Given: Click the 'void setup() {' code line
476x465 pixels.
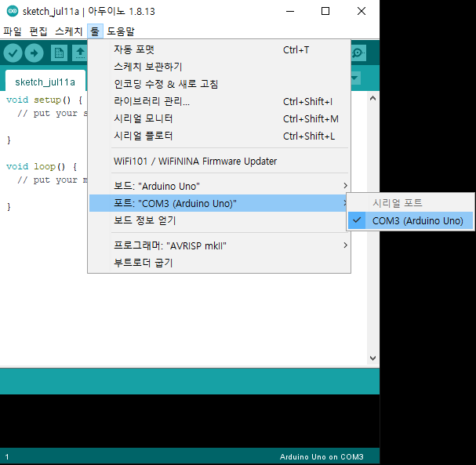Looking at the screenshot, I should (45, 100).
